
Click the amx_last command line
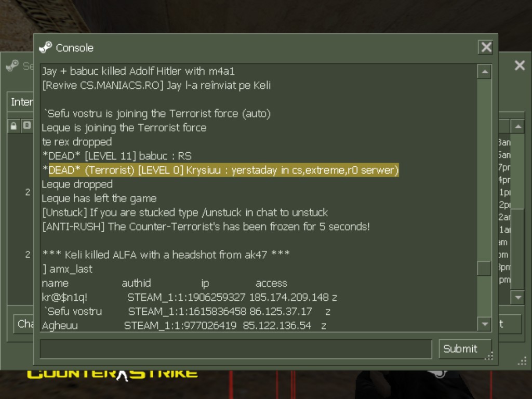click(67, 269)
